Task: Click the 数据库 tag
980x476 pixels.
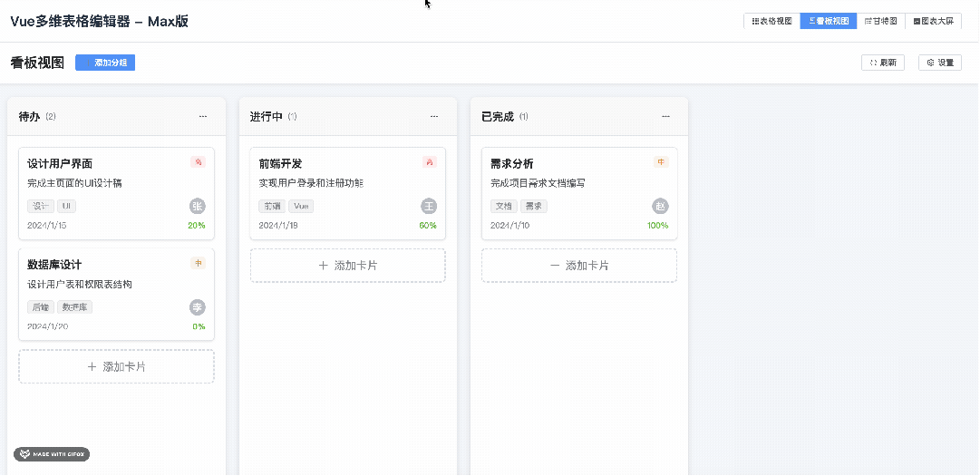Action: [x=75, y=307]
